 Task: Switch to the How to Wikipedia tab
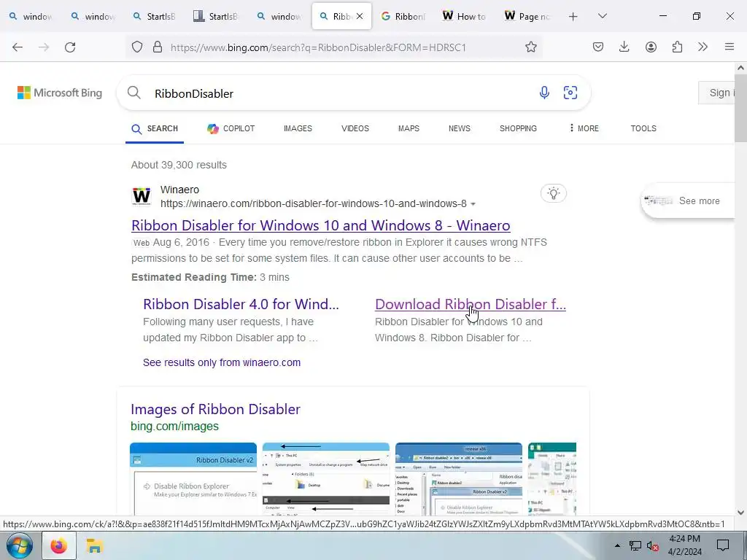pyautogui.click(x=465, y=16)
